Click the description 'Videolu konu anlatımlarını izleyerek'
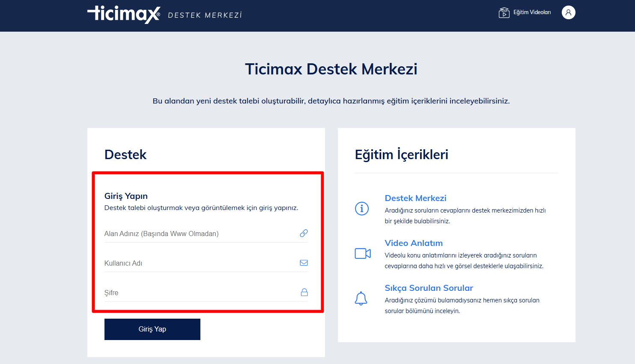 click(464, 260)
